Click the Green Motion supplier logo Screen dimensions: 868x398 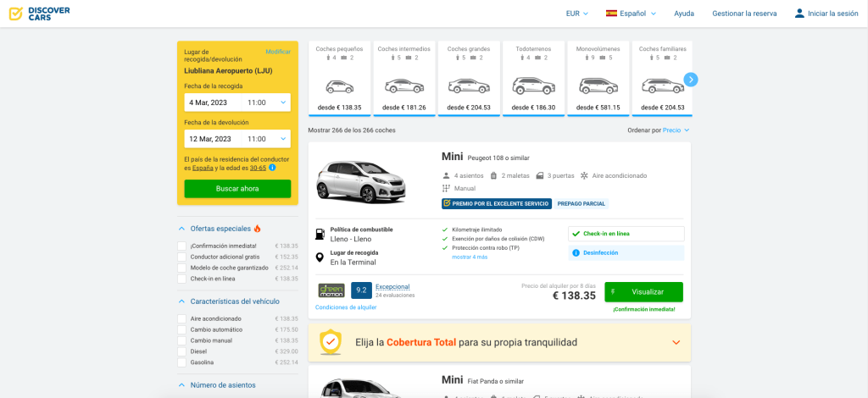(331, 290)
